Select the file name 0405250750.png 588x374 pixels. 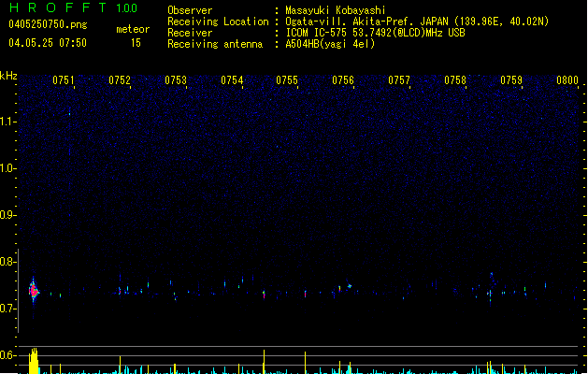point(48,24)
